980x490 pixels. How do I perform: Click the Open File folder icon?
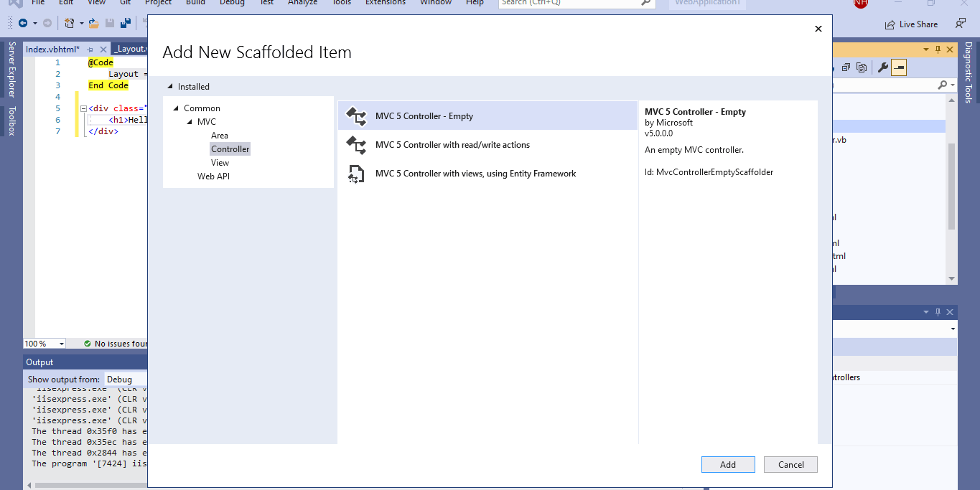93,23
